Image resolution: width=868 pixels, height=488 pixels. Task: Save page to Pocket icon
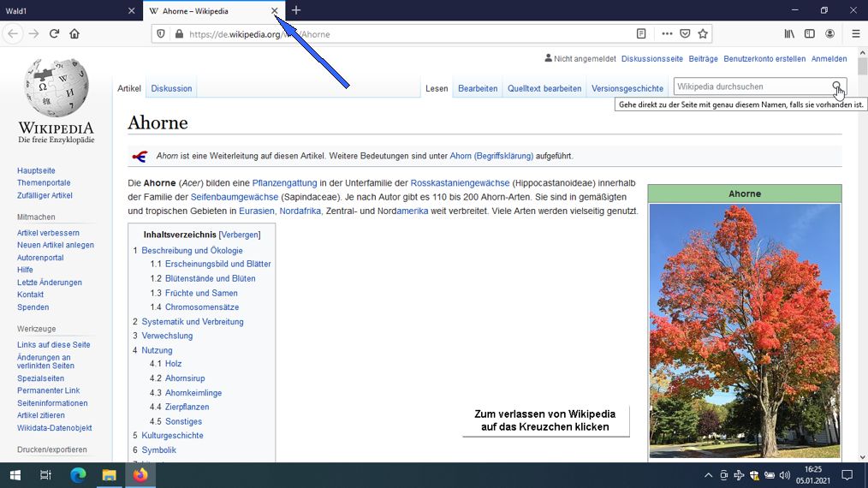[x=685, y=33]
